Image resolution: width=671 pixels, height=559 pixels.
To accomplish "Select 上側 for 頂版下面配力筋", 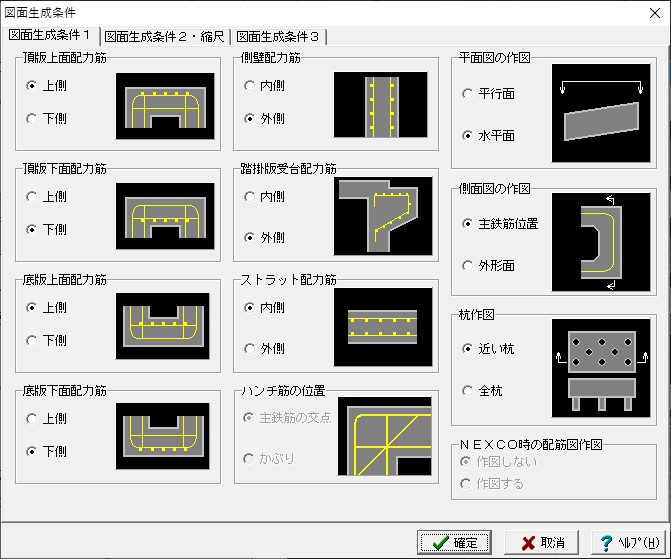I will coord(46,197).
